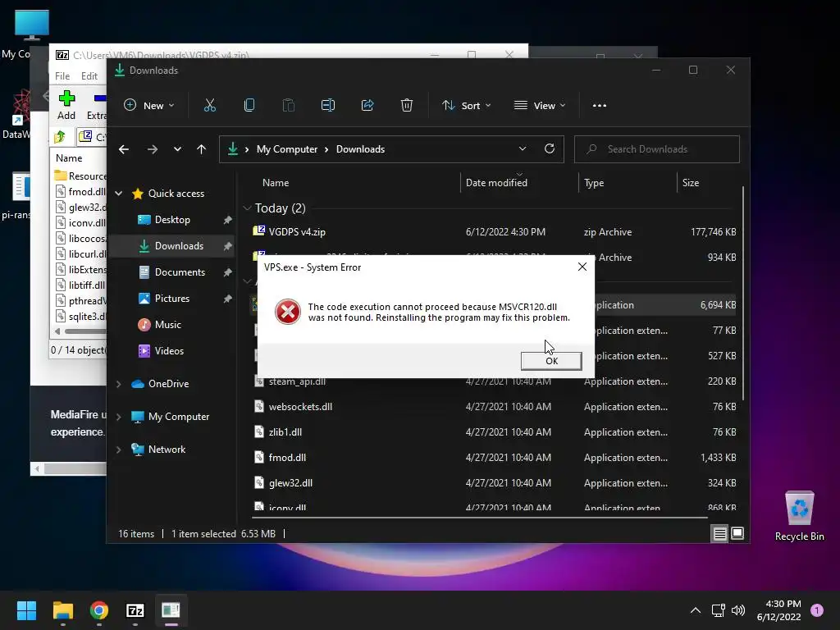Viewport: 840px width, 630px height.
Task: Open the Windows Start menu
Action: pyautogui.click(x=27, y=610)
